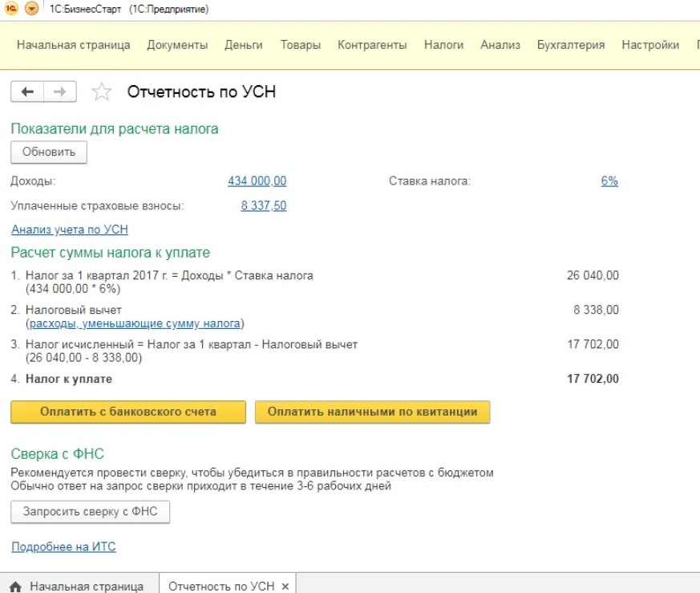Open Анализ учета по УСН link
Screen dimensions: 700x593
click(70, 229)
